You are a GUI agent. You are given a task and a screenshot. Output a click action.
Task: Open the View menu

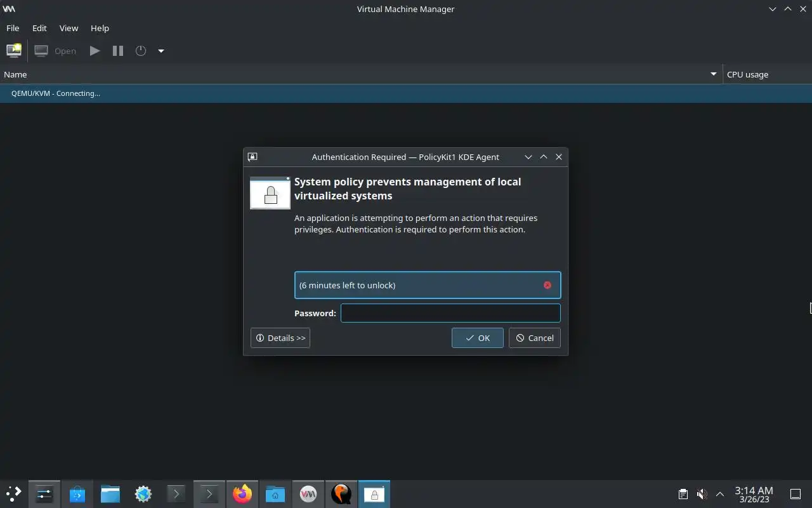click(69, 28)
